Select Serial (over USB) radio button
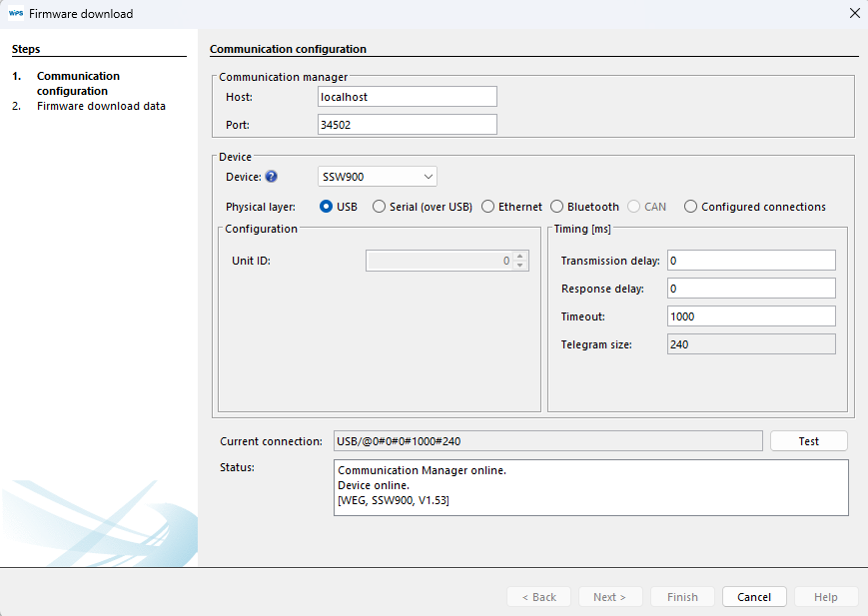 coord(379,207)
